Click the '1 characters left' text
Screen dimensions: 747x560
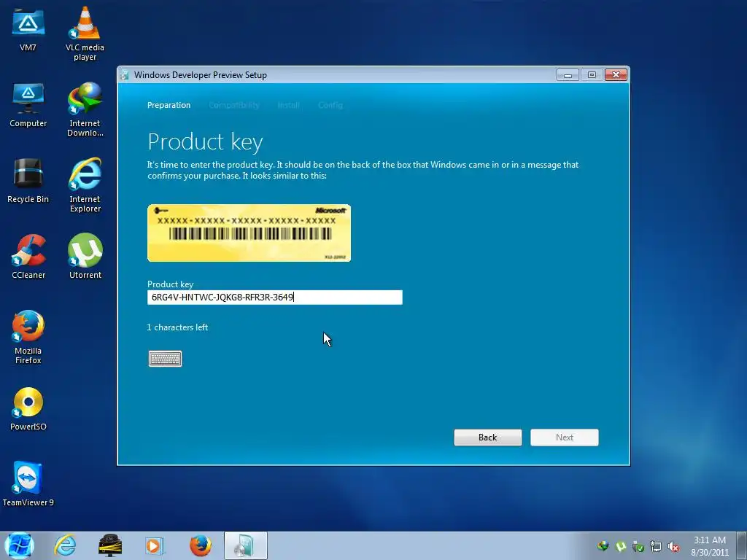click(x=177, y=327)
